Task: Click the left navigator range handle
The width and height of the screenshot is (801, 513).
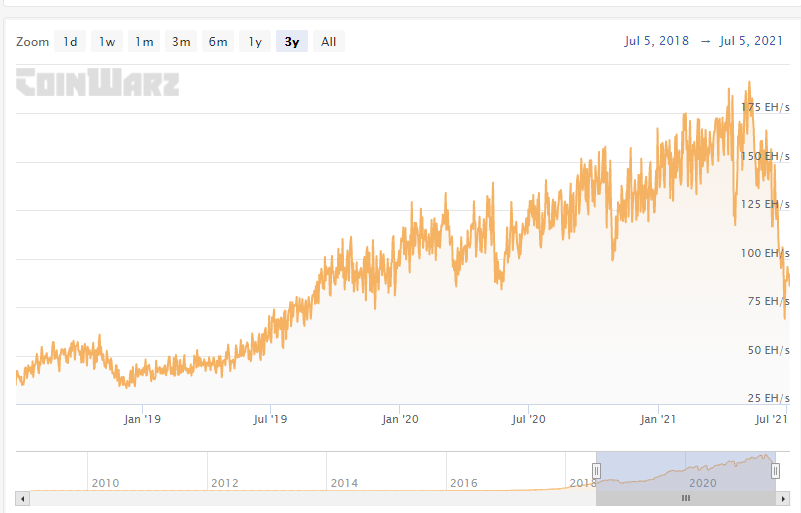Action: (597, 471)
